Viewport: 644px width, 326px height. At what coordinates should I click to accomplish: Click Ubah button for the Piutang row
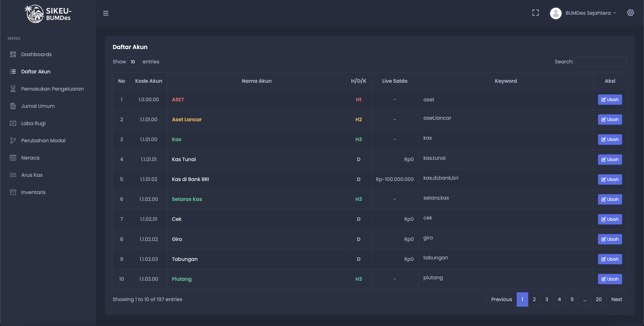[610, 279]
